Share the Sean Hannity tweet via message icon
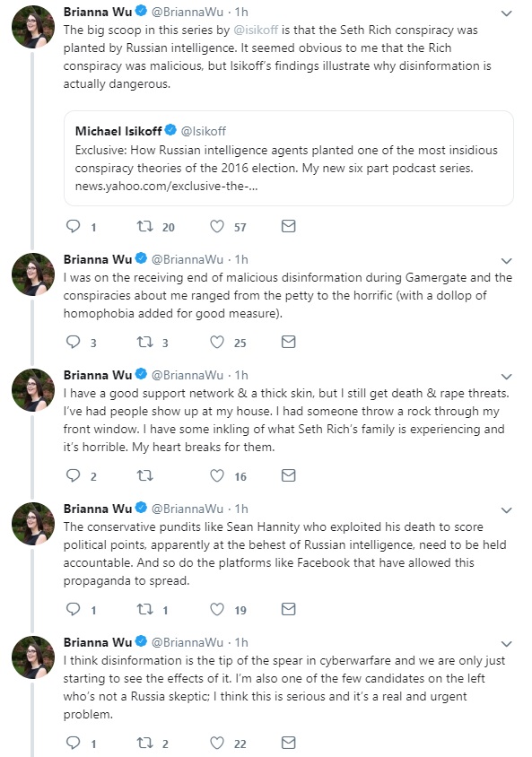 288,609
